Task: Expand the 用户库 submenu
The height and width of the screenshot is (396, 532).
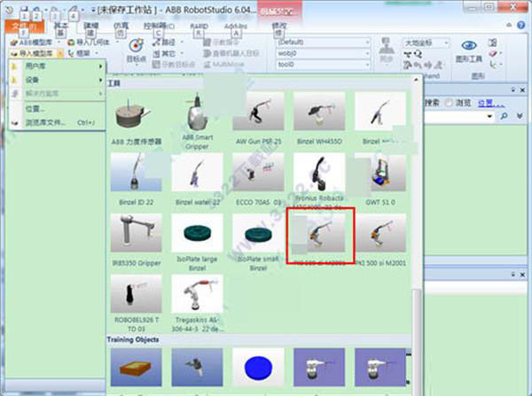Action: pos(57,67)
